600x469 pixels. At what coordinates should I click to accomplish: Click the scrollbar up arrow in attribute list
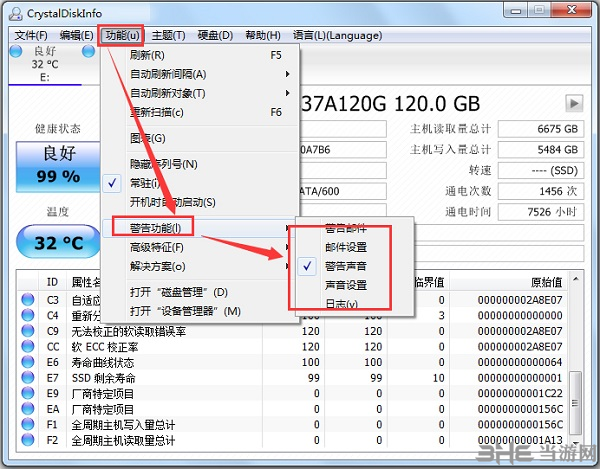(575, 280)
